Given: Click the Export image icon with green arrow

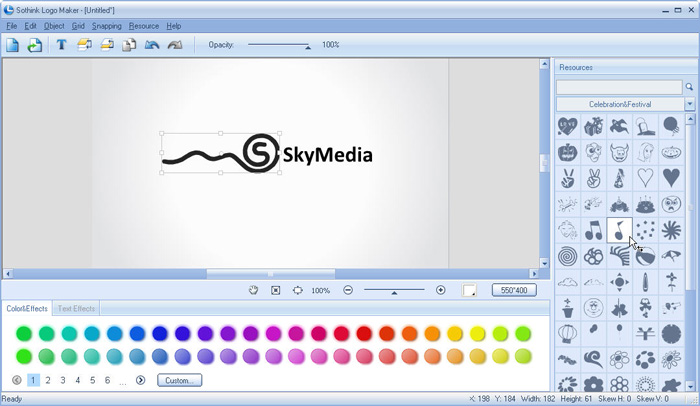Looking at the screenshot, I should pos(34,45).
